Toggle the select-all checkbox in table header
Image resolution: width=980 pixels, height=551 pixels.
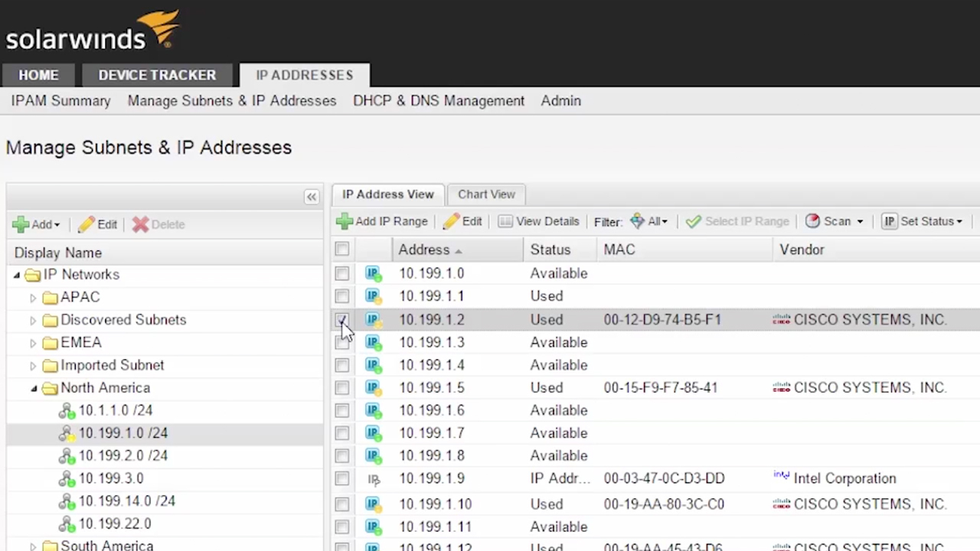tap(342, 249)
